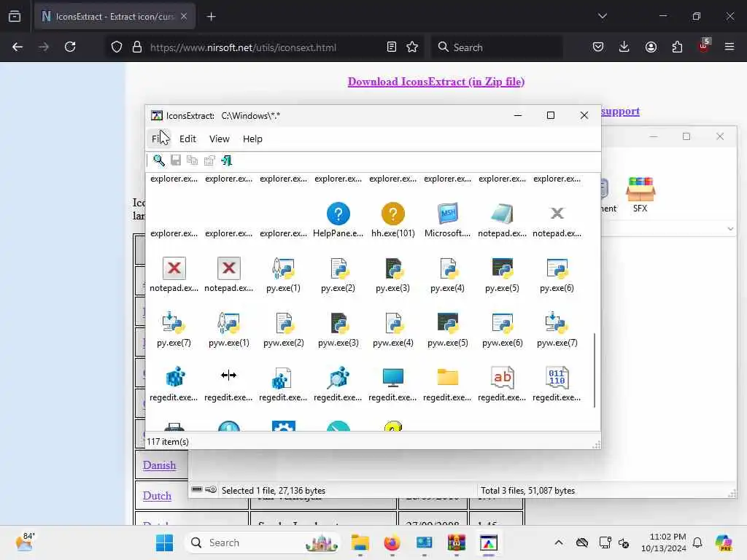747x560 pixels.
Task: Select the regedit yellow folder icon
Action: coord(448,378)
